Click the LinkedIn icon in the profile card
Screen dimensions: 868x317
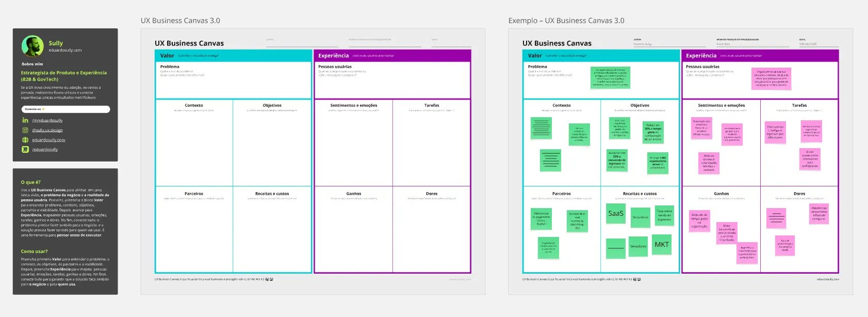pos(25,120)
